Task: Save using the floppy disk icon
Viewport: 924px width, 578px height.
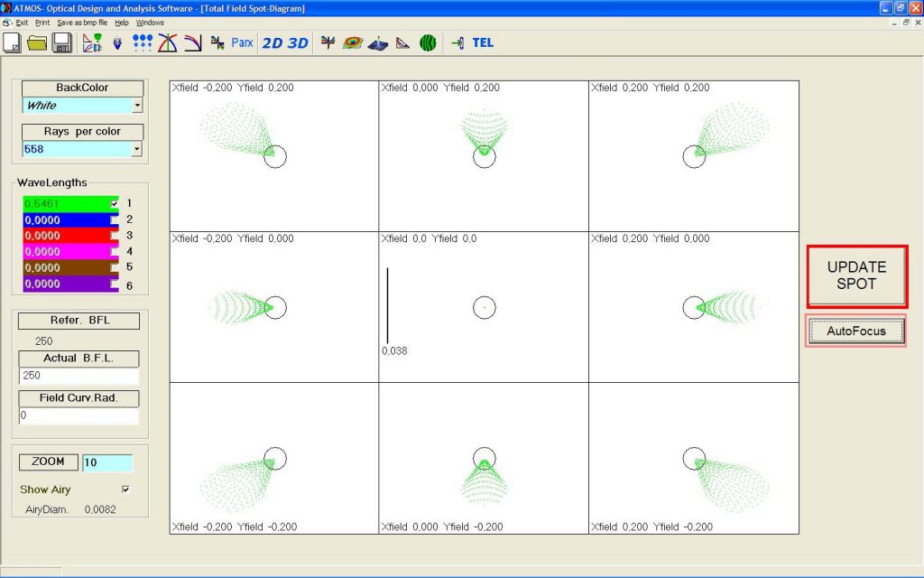Action: pos(61,42)
